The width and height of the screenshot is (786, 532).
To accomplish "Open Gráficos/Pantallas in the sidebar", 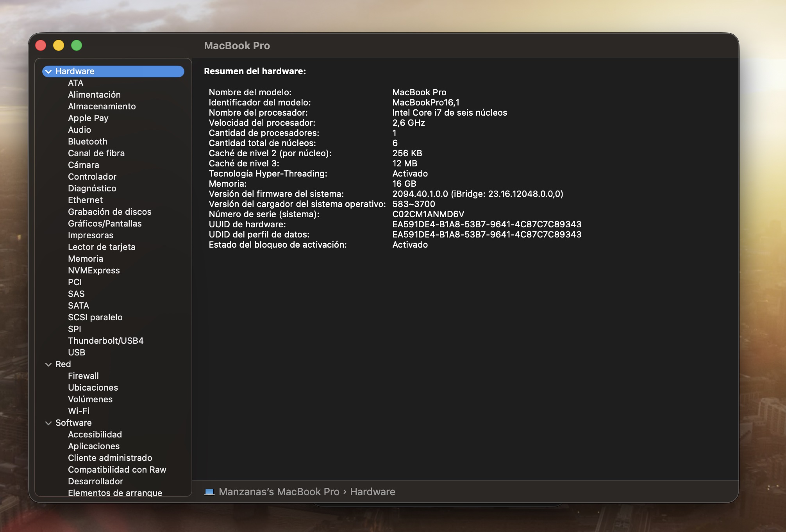I will 105,223.
